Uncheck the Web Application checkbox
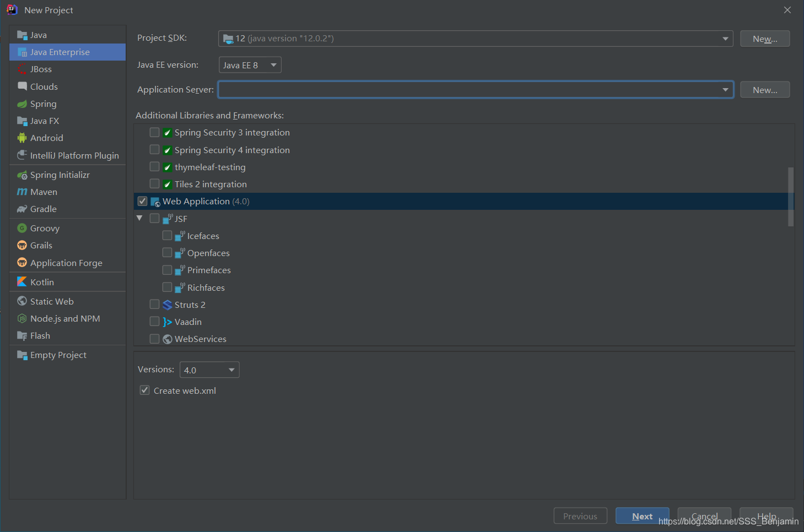The image size is (804, 532). (x=143, y=202)
